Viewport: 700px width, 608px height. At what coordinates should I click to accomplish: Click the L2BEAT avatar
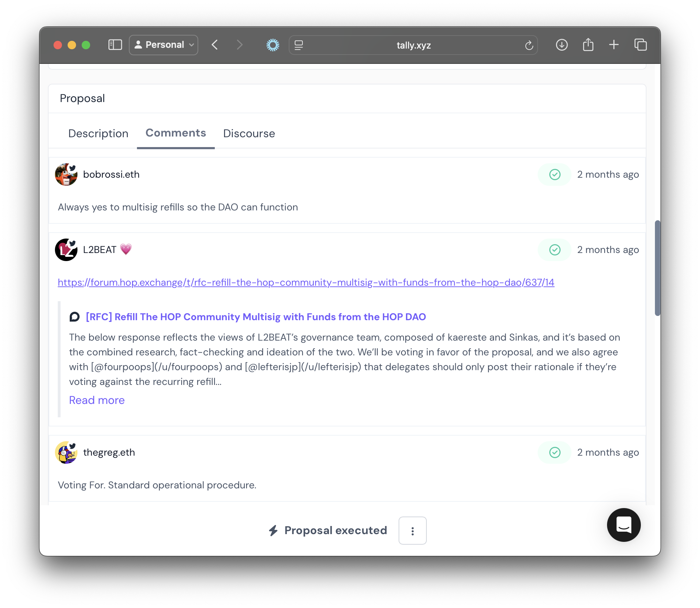pos(66,250)
